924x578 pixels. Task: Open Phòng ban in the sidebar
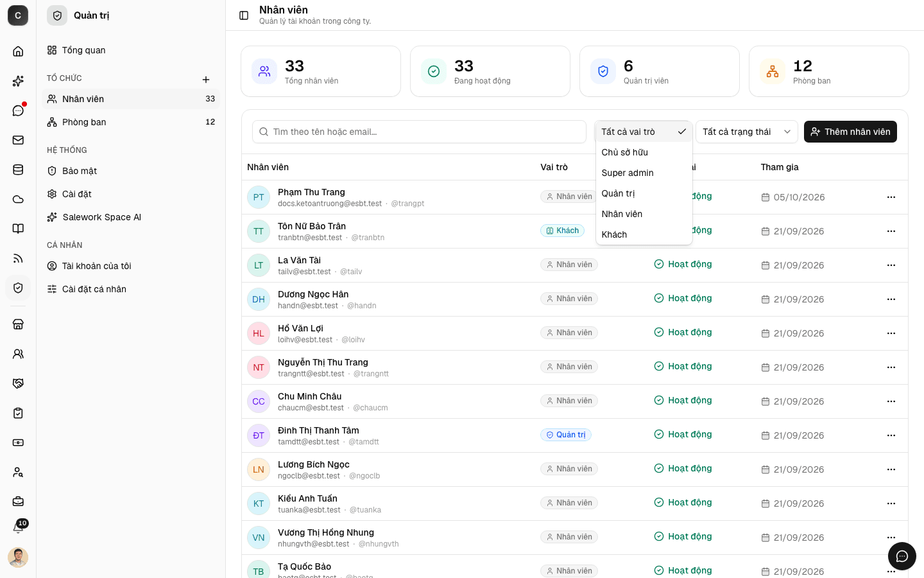click(x=131, y=122)
